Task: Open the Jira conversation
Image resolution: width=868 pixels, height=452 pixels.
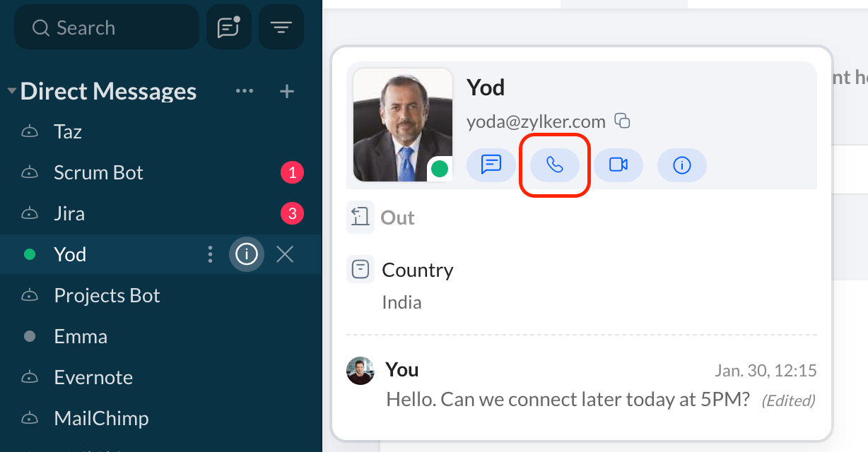Action: tap(69, 214)
